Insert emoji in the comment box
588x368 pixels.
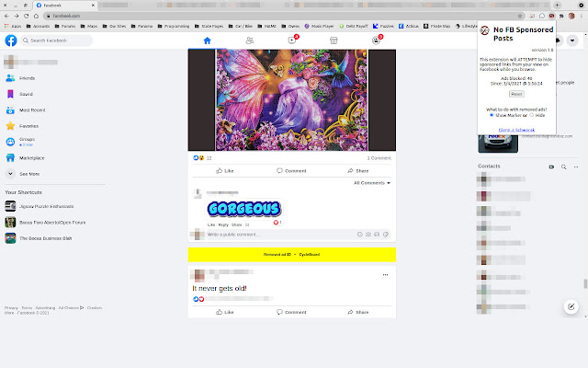click(x=359, y=235)
